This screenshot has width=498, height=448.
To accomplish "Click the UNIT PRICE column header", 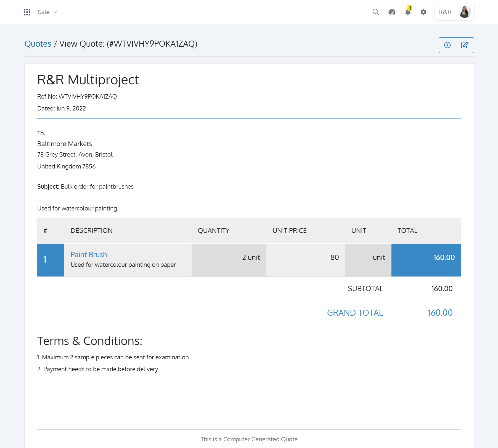I will coord(289,231).
